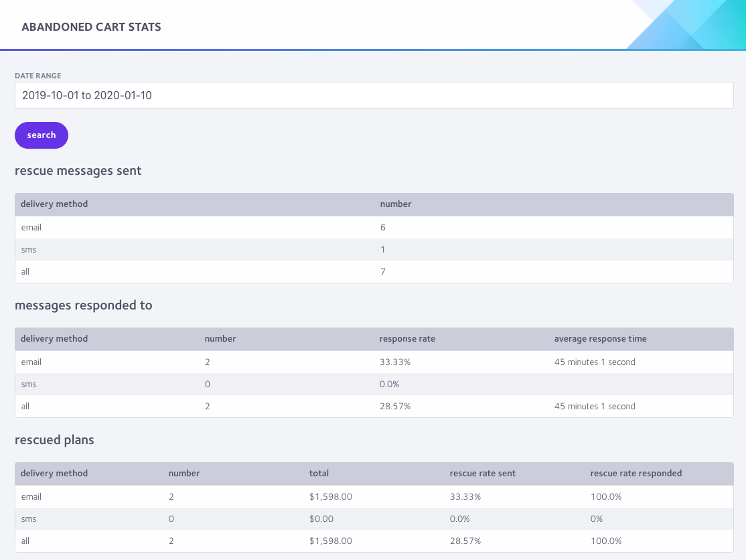Click all-row rescue rate responded 100.0%
This screenshot has height=560, width=746.
coord(605,541)
